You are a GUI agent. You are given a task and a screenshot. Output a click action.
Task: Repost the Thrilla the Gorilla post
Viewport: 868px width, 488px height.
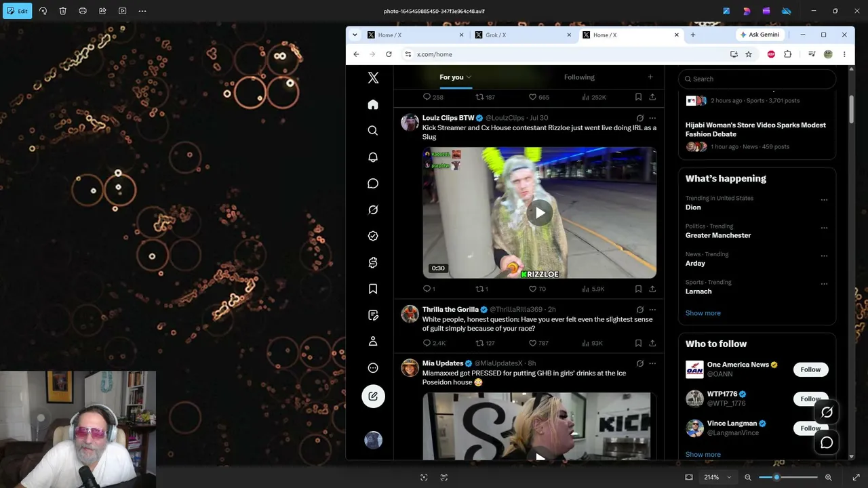pyautogui.click(x=485, y=343)
